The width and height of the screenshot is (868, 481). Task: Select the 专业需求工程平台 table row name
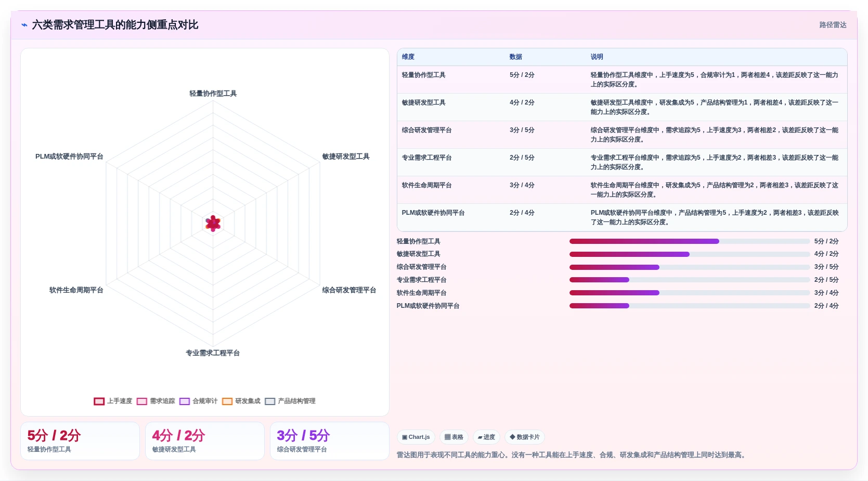point(427,158)
